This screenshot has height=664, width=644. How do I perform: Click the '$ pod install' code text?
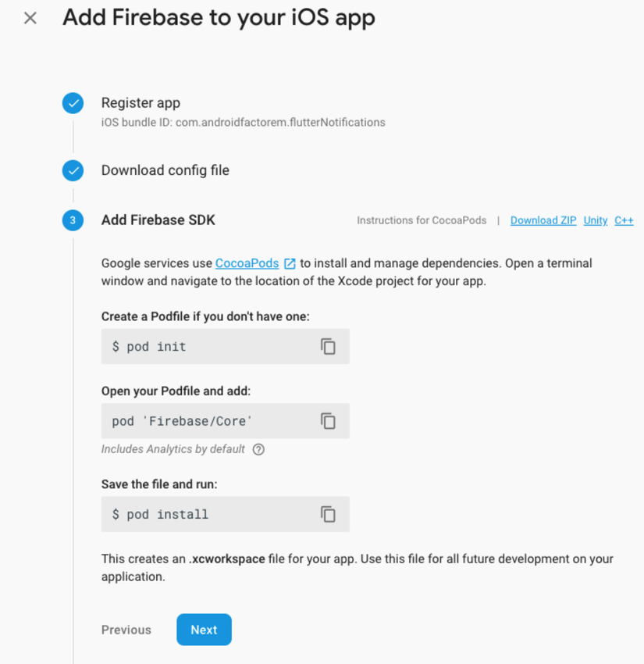160,514
